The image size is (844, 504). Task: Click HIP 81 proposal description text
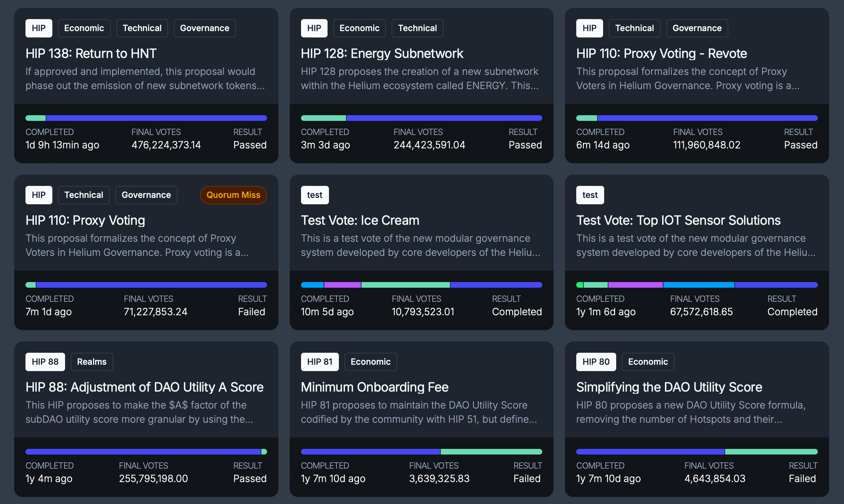coord(419,412)
